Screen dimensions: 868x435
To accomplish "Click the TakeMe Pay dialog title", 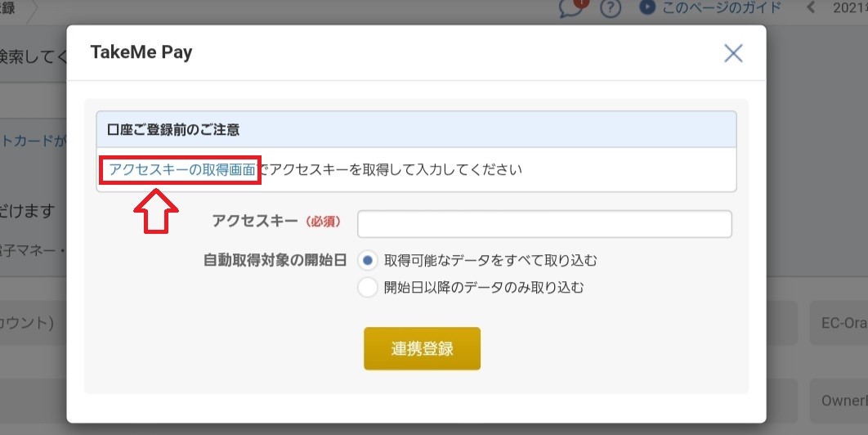I will coord(141,52).
